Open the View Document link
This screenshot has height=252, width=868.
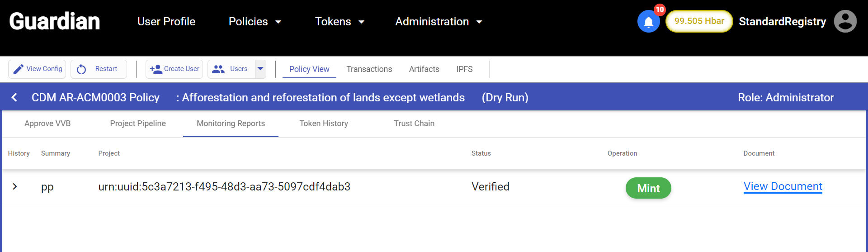(783, 186)
